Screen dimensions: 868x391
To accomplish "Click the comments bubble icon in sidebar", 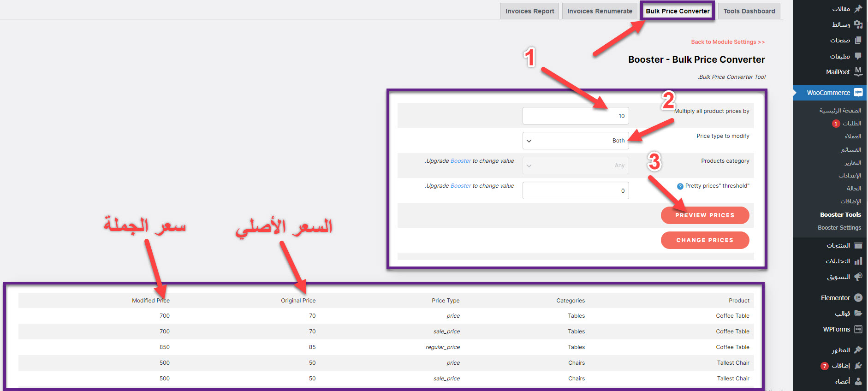I will (858, 56).
